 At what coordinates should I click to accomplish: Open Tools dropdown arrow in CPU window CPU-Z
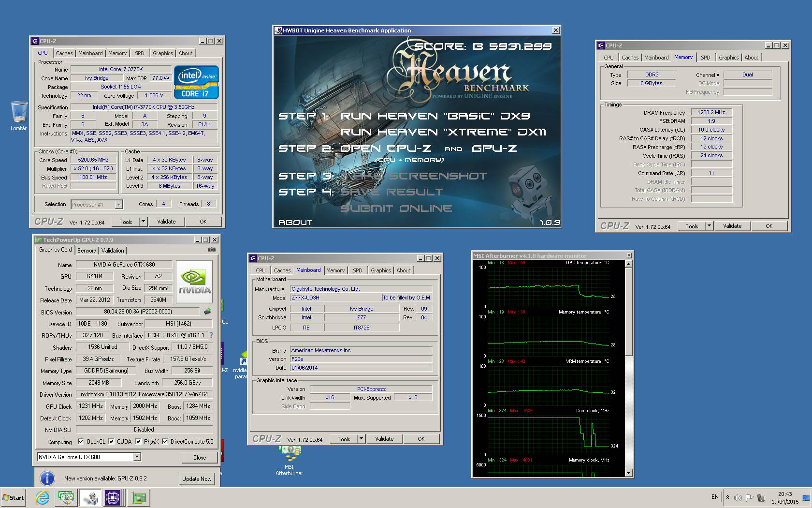pos(143,222)
